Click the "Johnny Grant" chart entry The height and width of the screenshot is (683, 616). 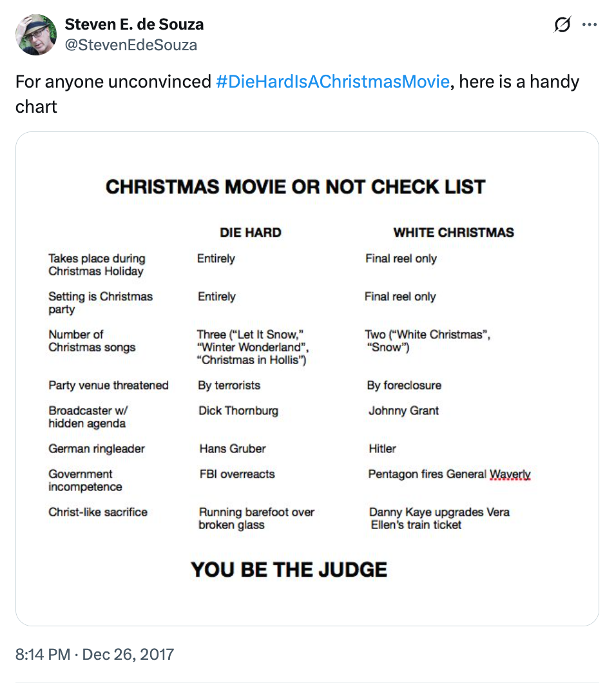point(403,410)
